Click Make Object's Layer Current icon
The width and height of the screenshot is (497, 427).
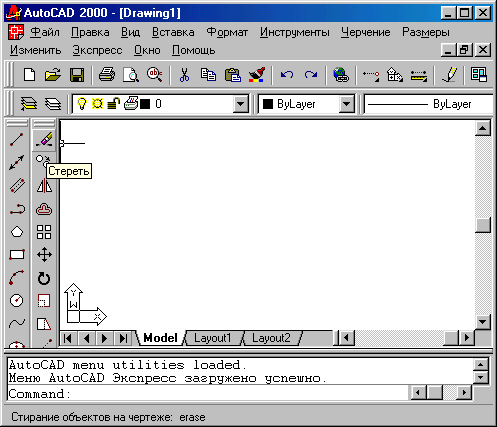(x=29, y=104)
